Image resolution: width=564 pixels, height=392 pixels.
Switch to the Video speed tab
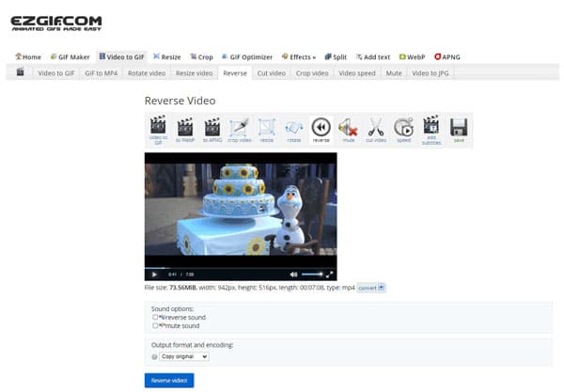[x=357, y=73]
